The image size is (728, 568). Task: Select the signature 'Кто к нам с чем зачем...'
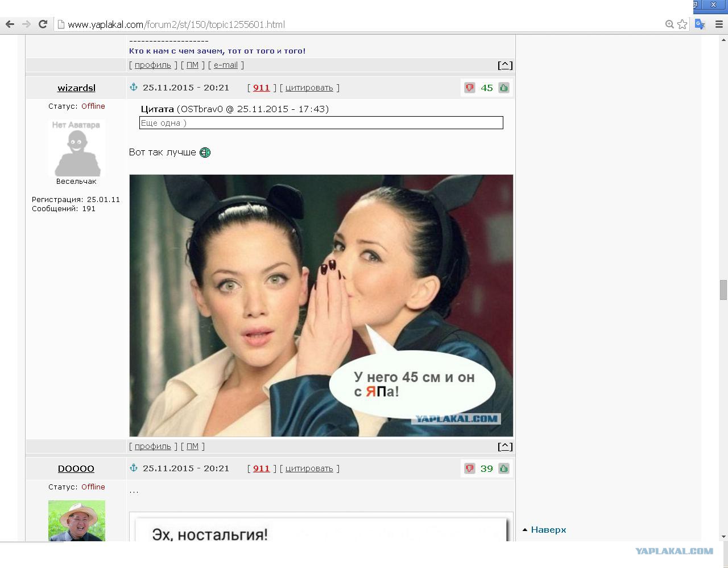tap(217, 51)
